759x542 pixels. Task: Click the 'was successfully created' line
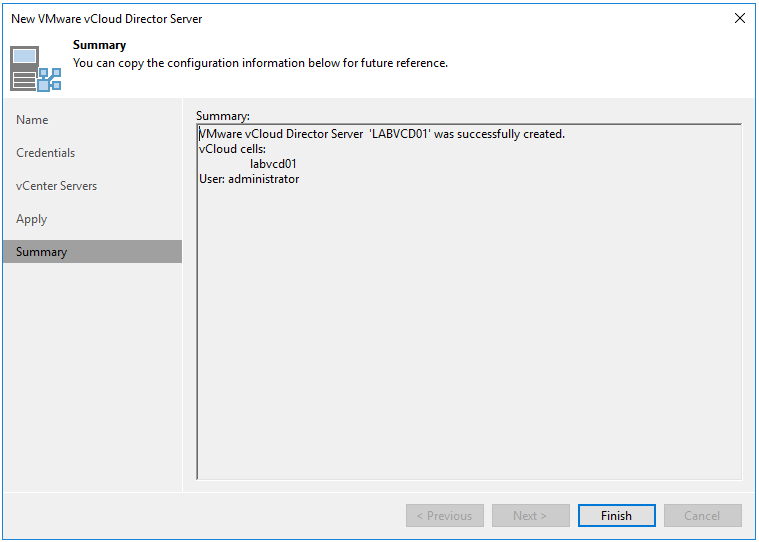pyautogui.click(x=382, y=134)
